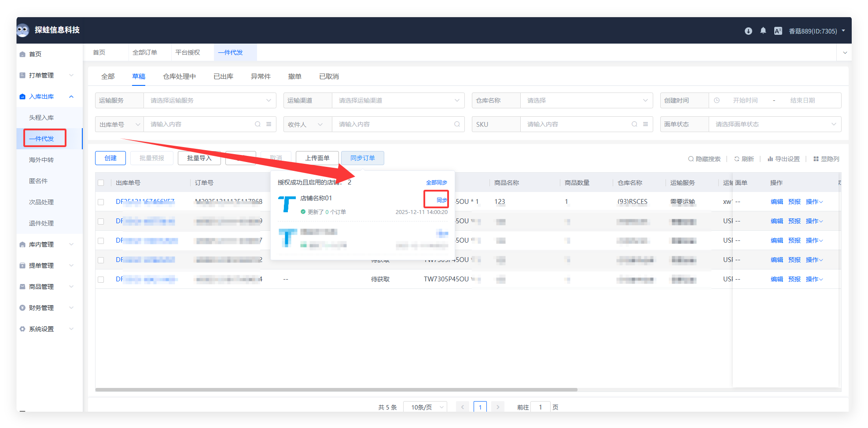Screen dimensions: 868x428
Task: Toggle the select-all checkbox in table header
Action: click(101, 183)
